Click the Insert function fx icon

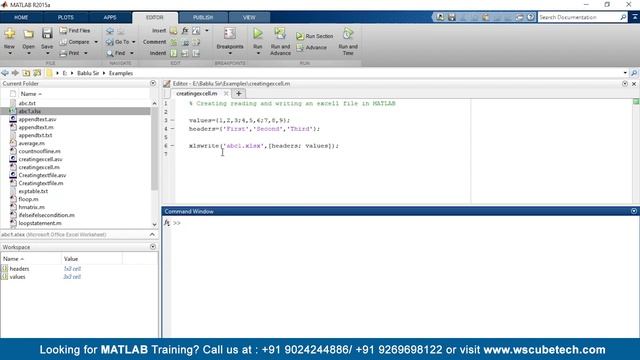click(x=185, y=31)
